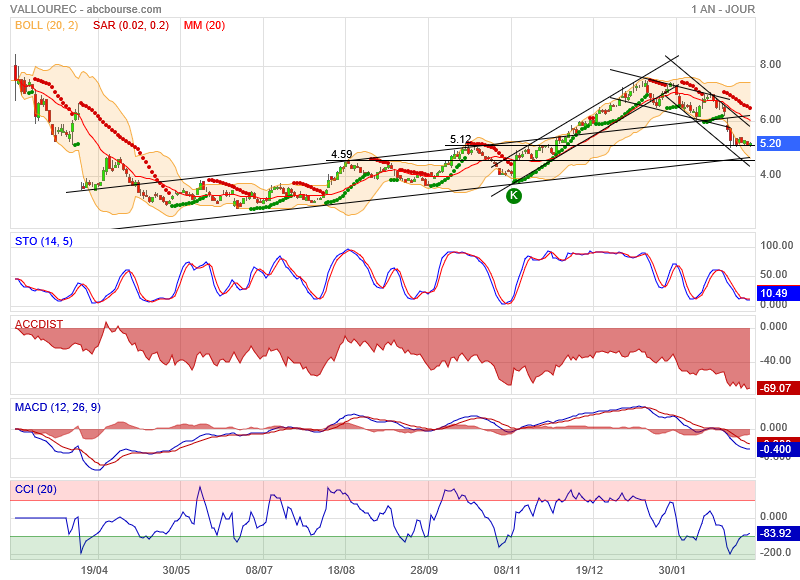The height and width of the screenshot is (580, 800).
Task: Click the 4.59 resistance level annotation
Action: coord(341,154)
